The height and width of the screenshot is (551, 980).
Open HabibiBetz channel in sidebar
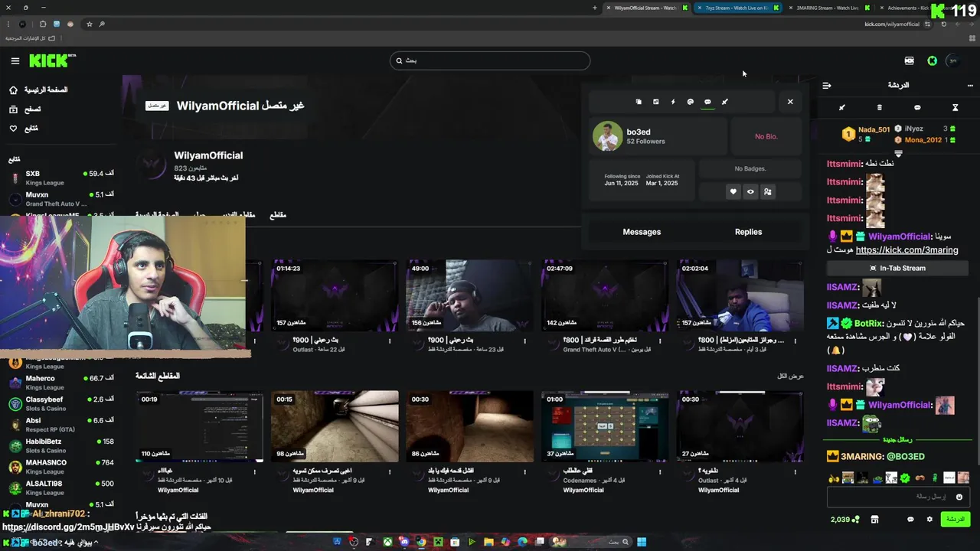click(x=61, y=445)
